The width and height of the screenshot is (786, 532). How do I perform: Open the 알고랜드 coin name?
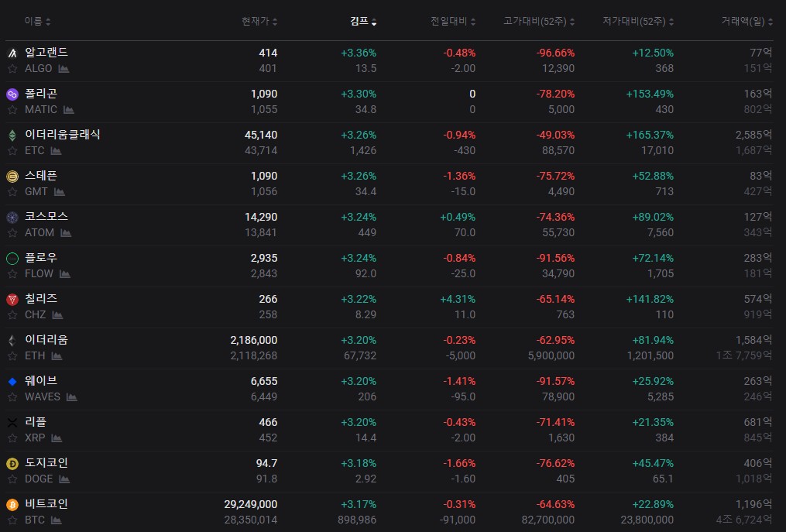tap(46, 53)
